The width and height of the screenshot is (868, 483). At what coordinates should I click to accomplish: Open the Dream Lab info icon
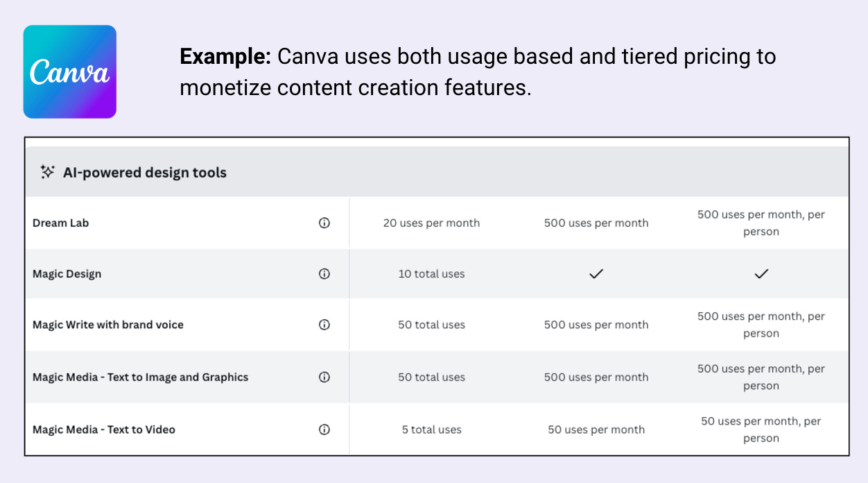pos(324,223)
